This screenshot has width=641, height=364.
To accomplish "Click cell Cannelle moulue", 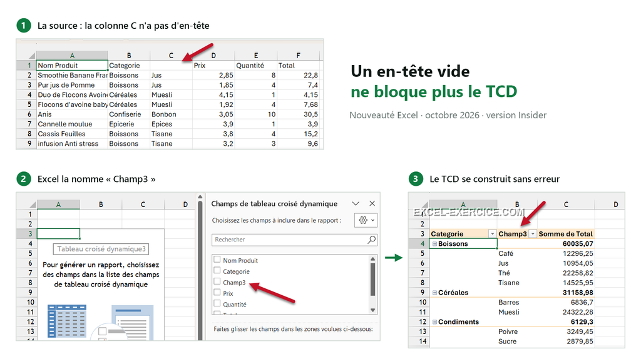I will tap(72, 124).
